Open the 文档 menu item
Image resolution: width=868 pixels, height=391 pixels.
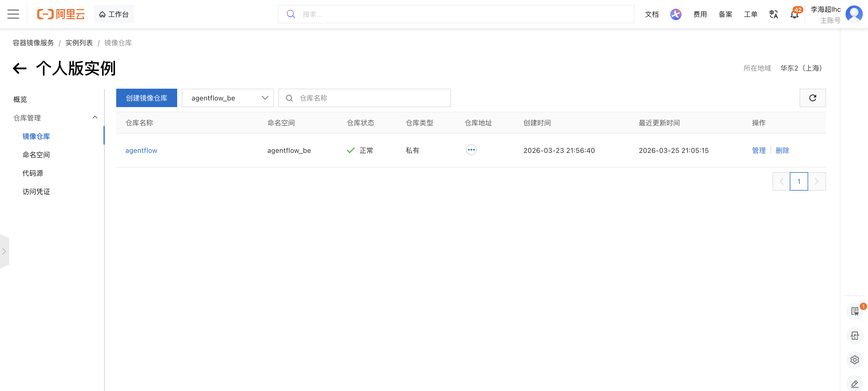[x=652, y=14]
